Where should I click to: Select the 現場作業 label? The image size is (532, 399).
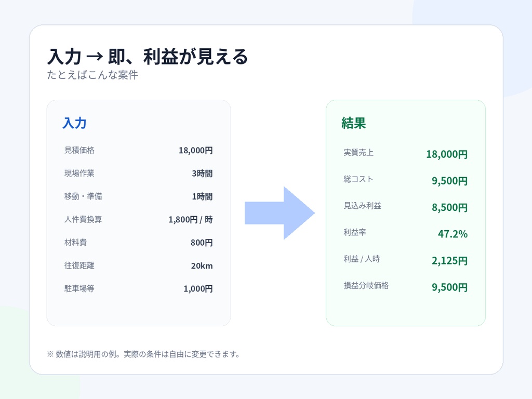click(79, 173)
